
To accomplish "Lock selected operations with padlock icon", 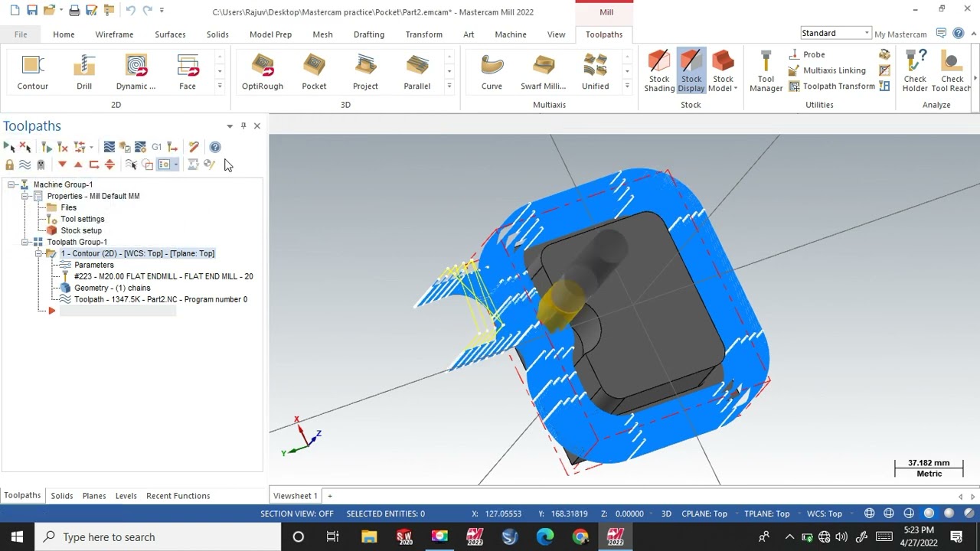I will (x=9, y=165).
